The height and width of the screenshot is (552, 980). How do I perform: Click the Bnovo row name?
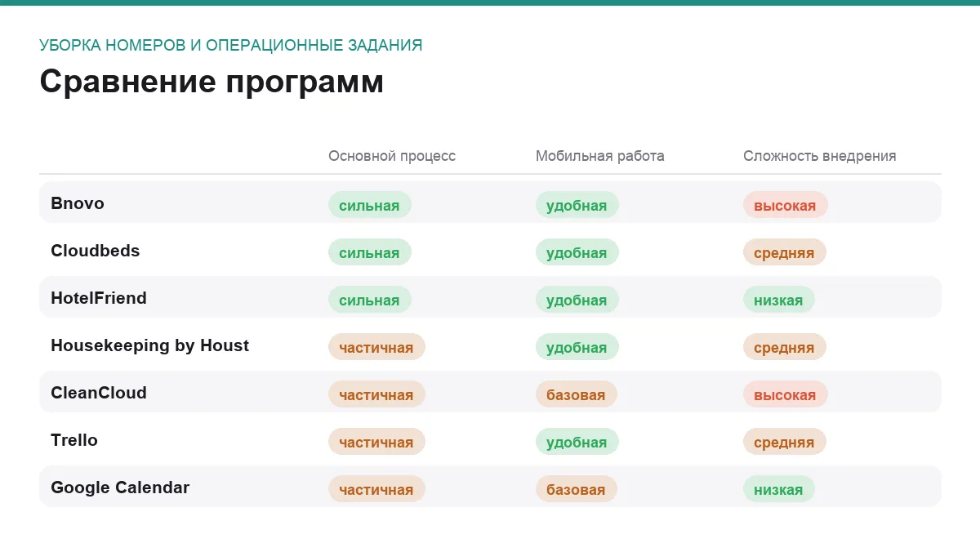coord(78,203)
